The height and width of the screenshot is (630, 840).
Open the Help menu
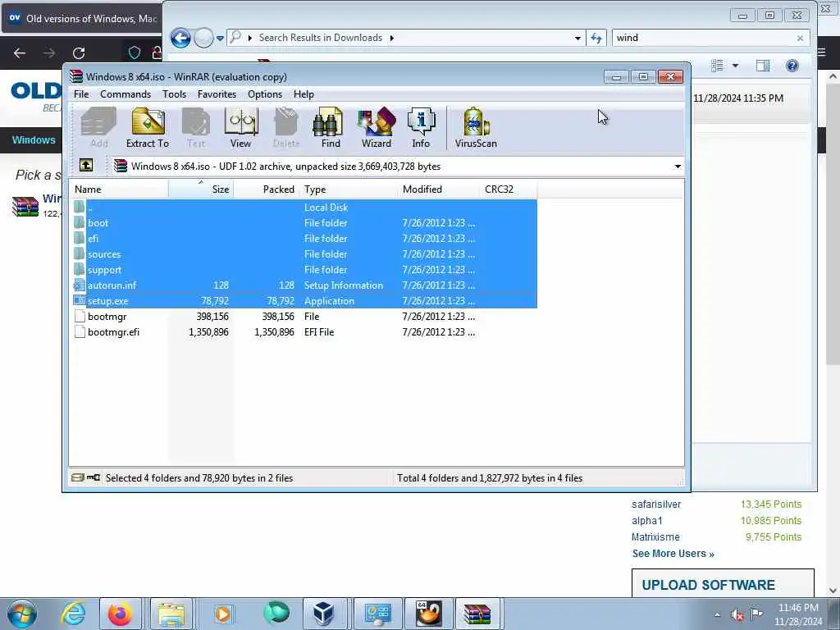304,94
